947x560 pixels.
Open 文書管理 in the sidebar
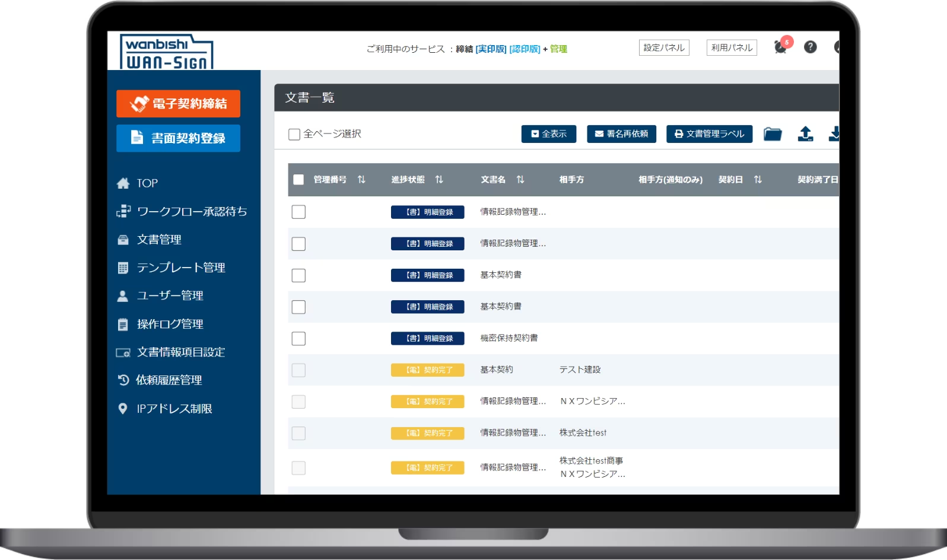(159, 240)
